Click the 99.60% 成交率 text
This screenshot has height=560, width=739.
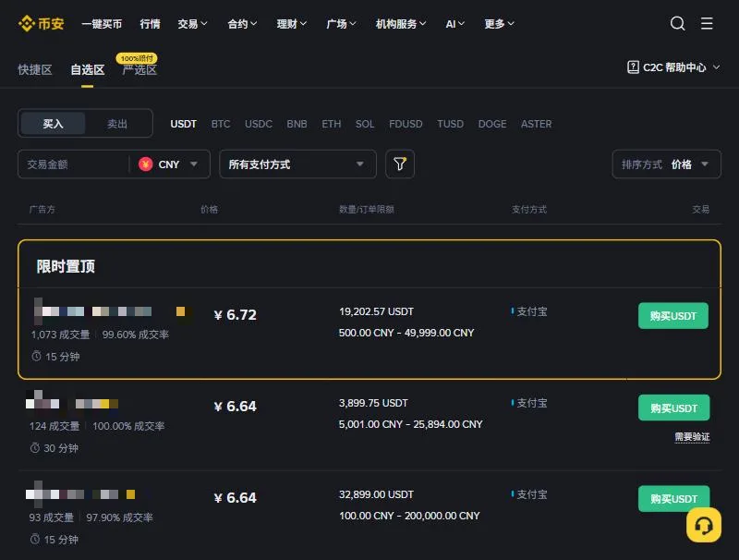pos(135,335)
